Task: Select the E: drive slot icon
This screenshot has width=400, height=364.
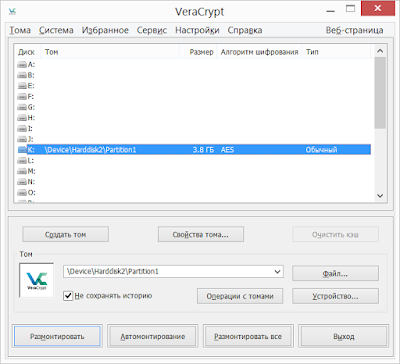Action: pos(22,86)
